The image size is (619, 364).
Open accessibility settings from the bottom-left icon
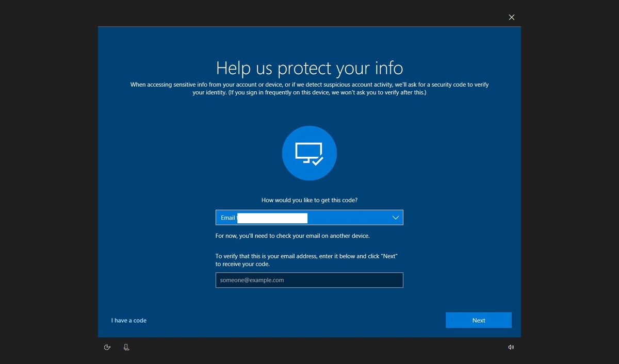pyautogui.click(x=107, y=347)
